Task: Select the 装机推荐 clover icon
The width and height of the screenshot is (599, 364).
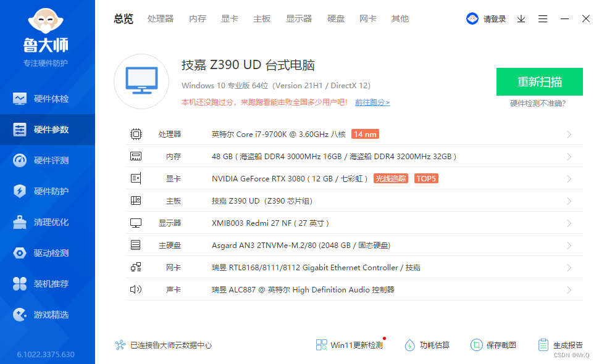Action: pyautogui.click(x=20, y=284)
